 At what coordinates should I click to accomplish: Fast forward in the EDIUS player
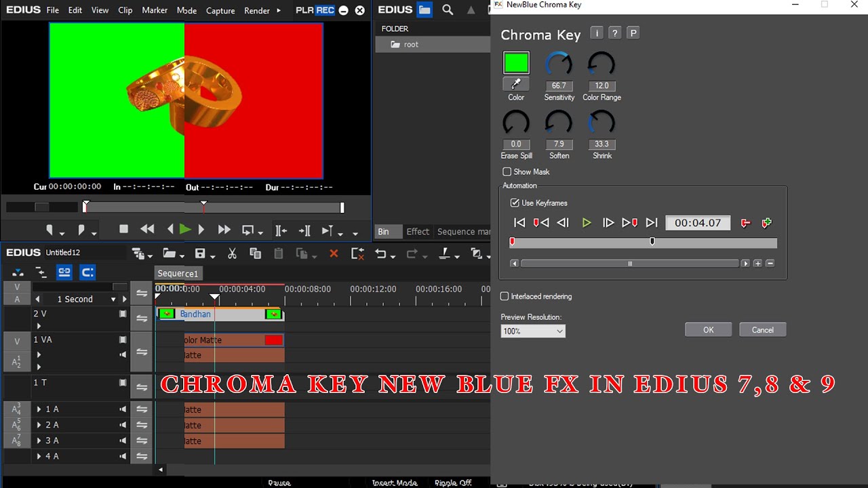click(x=224, y=230)
